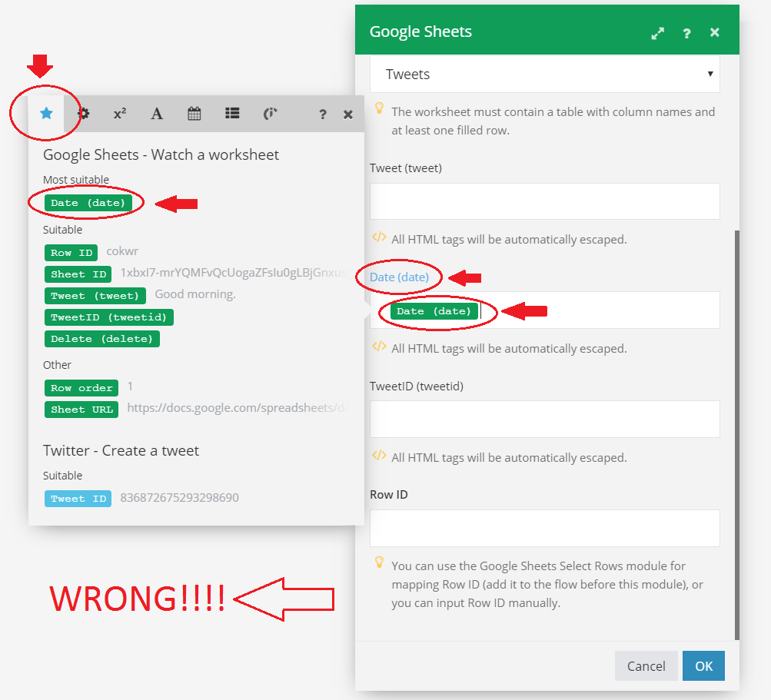The width and height of the screenshot is (771, 700).
Task: Click the Date (date) field label
Action: [x=399, y=277]
